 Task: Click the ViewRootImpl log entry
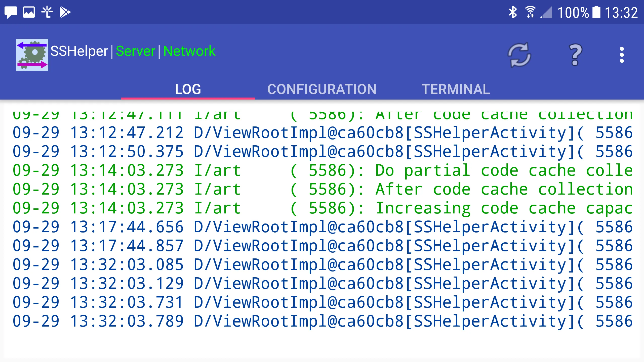point(322,132)
